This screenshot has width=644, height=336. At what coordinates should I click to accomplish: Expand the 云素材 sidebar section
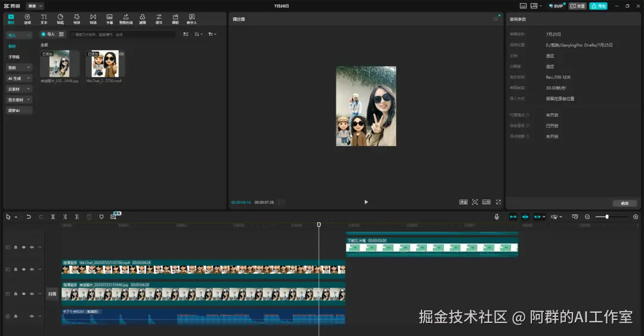pos(19,89)
